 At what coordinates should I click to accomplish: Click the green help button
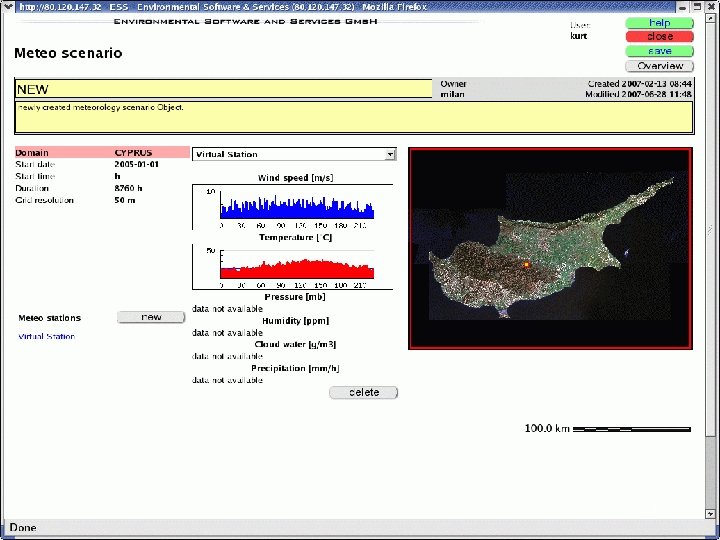[659, 23]
